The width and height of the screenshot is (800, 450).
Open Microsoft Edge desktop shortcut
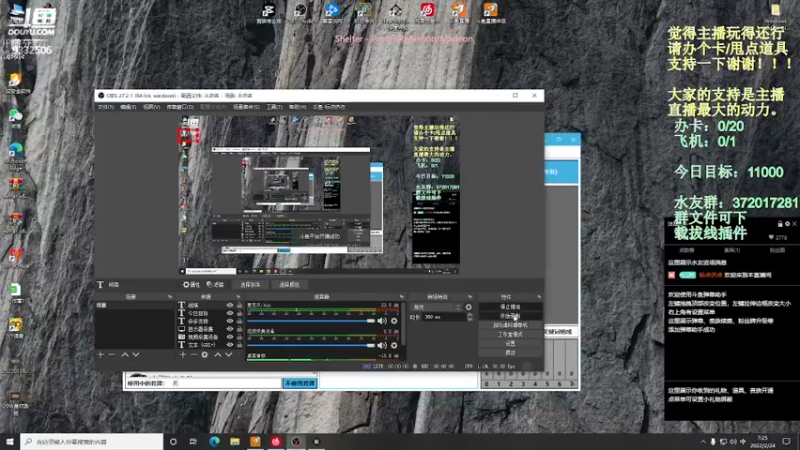pyautogui.click(x=16, y=156)
